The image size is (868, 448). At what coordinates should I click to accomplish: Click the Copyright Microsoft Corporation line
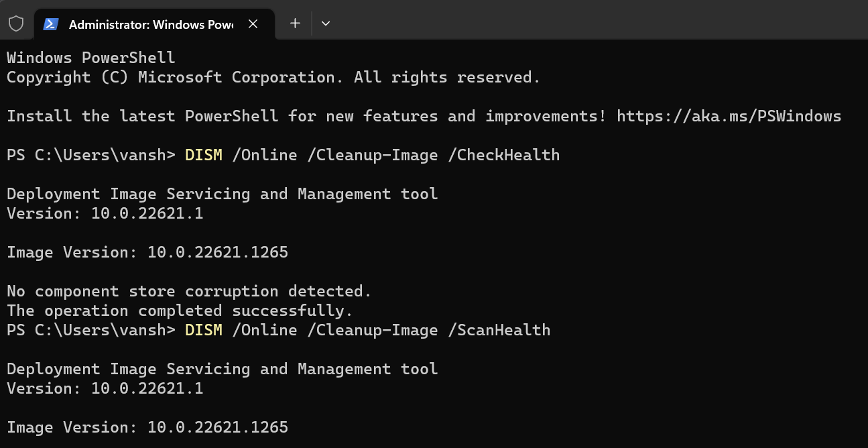273,77
